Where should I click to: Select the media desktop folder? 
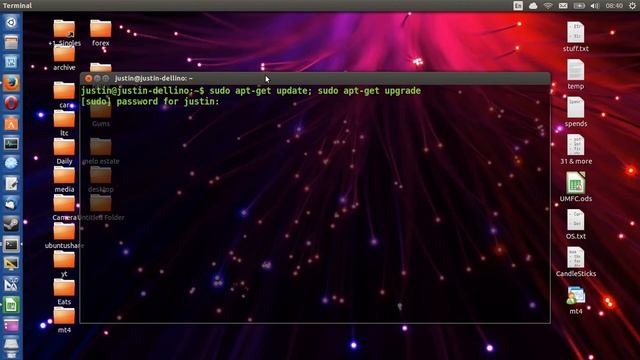point(64,180)
